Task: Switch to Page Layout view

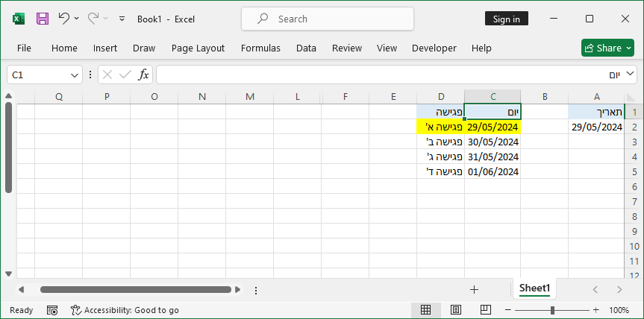Action: 455,310
